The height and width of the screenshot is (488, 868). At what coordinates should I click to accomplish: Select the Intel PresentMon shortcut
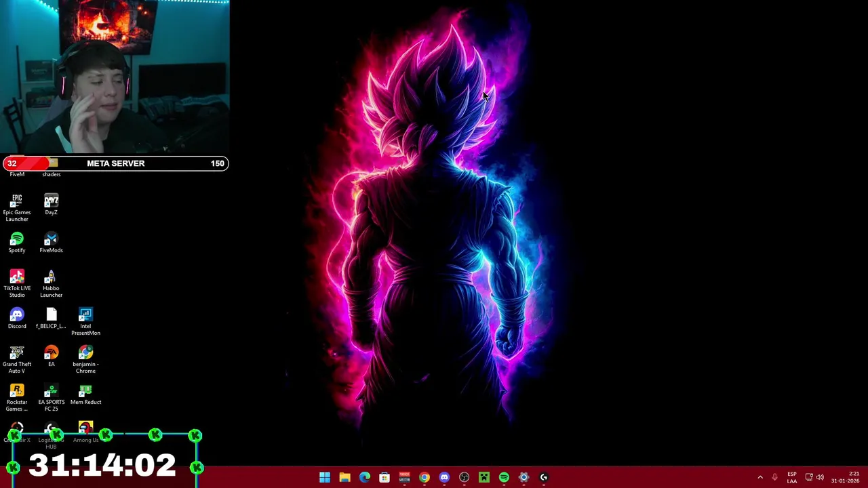[x=85, y=321]
